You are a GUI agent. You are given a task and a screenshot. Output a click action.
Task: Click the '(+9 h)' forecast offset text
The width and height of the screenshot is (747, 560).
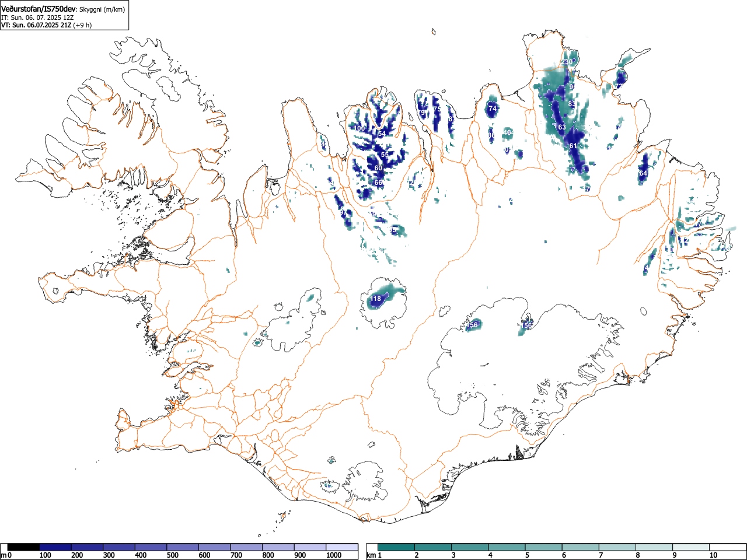pos(82,25)
